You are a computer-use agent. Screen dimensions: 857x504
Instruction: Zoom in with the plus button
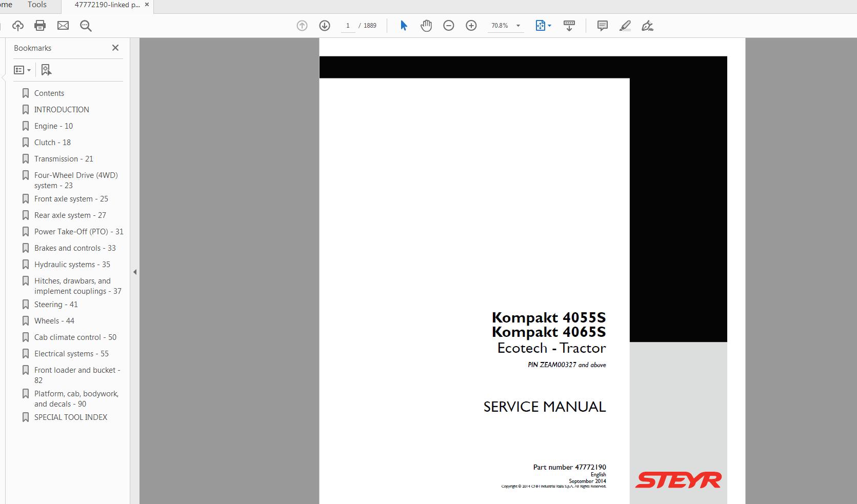pyautogui.click(x=471, y=26)
